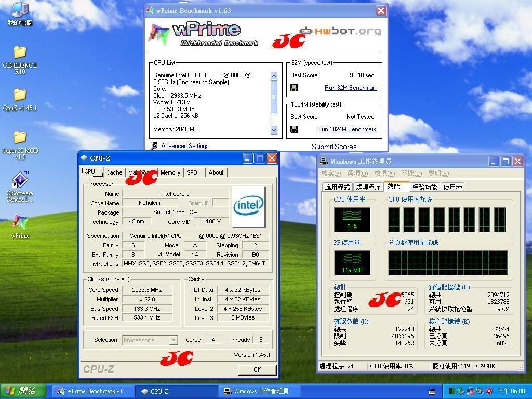Screen dimensions: 532x399
Task: Click Submit Scores in wPrime
Action: click(x=334, y=147)
